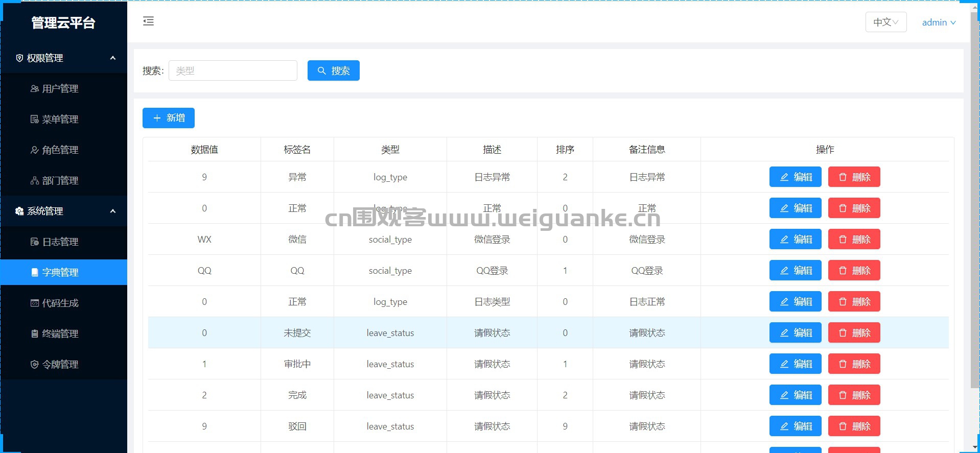Click the 新增 add button

[x=168, y=118]
